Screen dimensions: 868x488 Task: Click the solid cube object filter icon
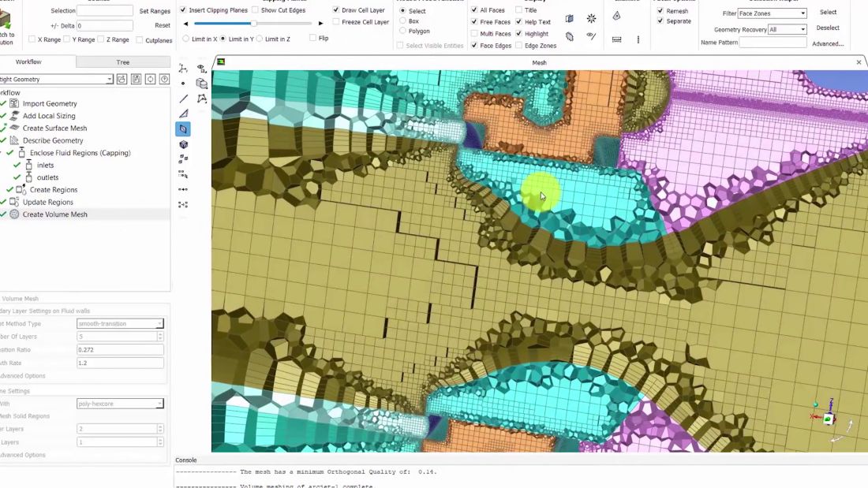coord(183,144)
